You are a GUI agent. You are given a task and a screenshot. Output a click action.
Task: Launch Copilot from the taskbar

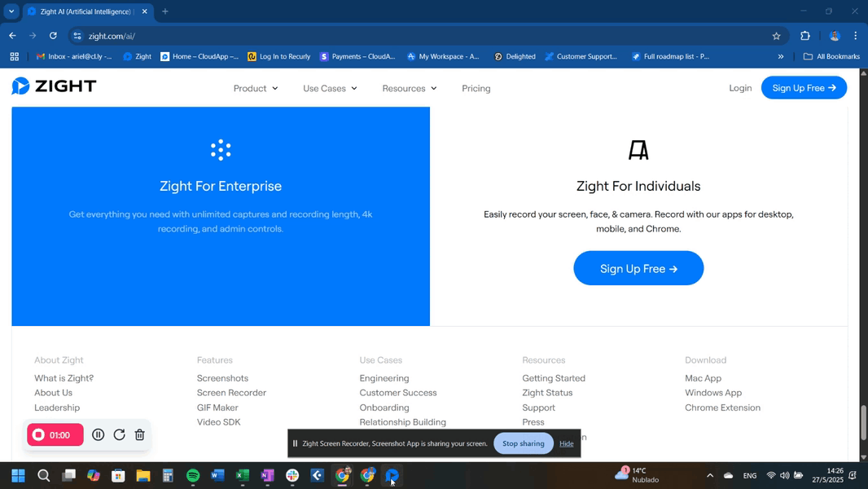coord(94,475)
